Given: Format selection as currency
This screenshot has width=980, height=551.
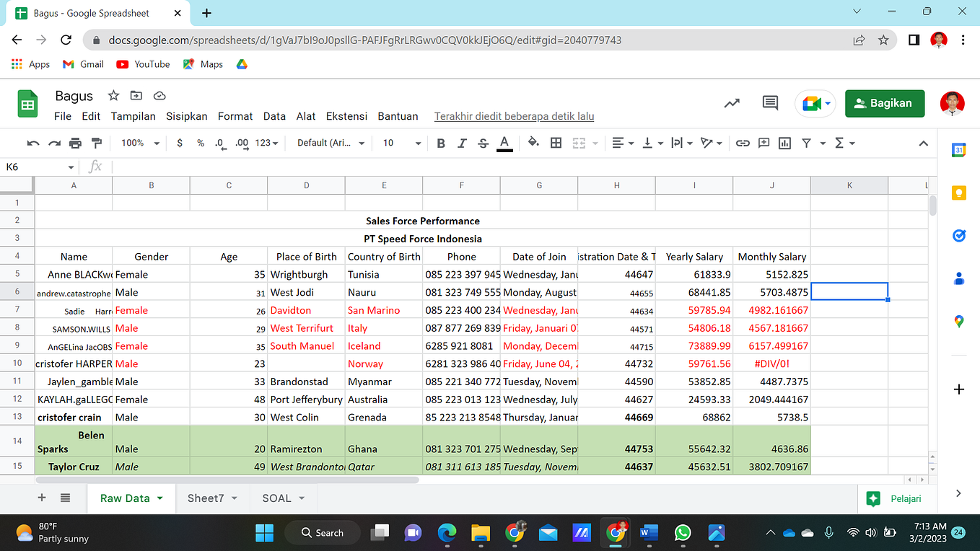Looking at the screenshot, I should [180, 142].
